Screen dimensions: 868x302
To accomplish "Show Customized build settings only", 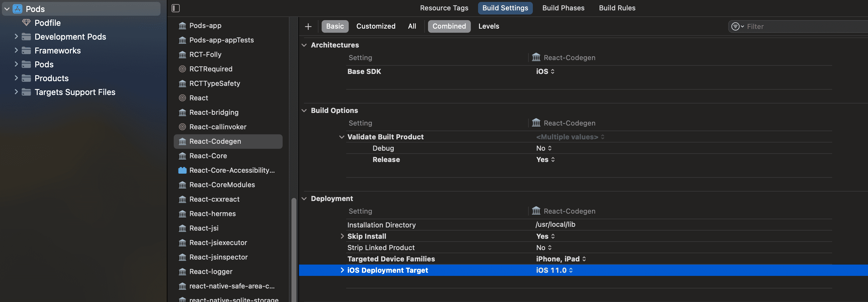I will pos(375,26).
